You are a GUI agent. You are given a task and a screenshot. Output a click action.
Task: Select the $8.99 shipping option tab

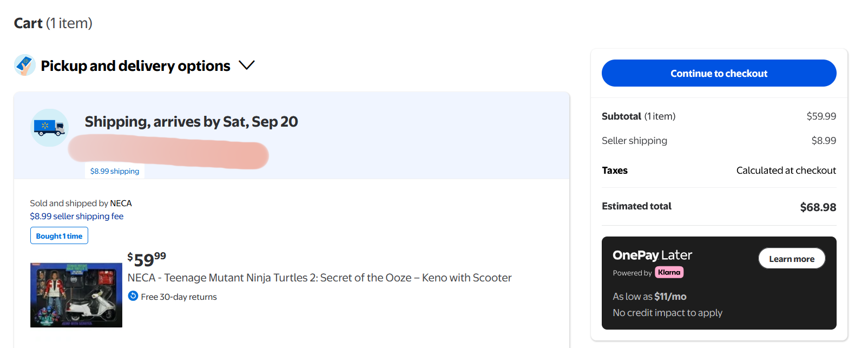115,171
